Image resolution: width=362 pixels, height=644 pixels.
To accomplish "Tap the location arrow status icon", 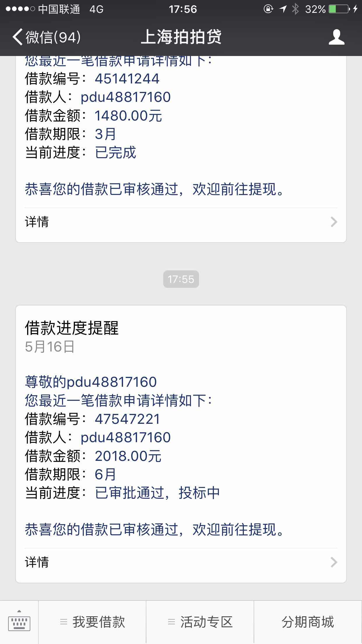I will [283, 9].
